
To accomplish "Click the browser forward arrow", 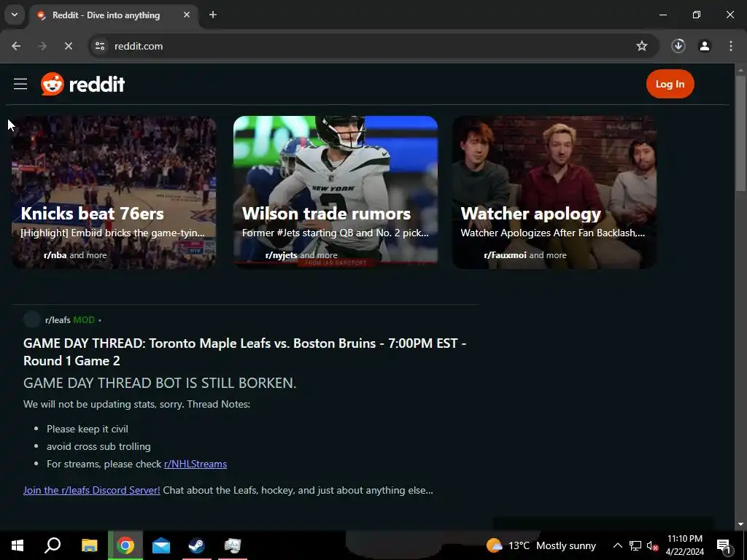I will pyautogui.click(x=42, y=46).
